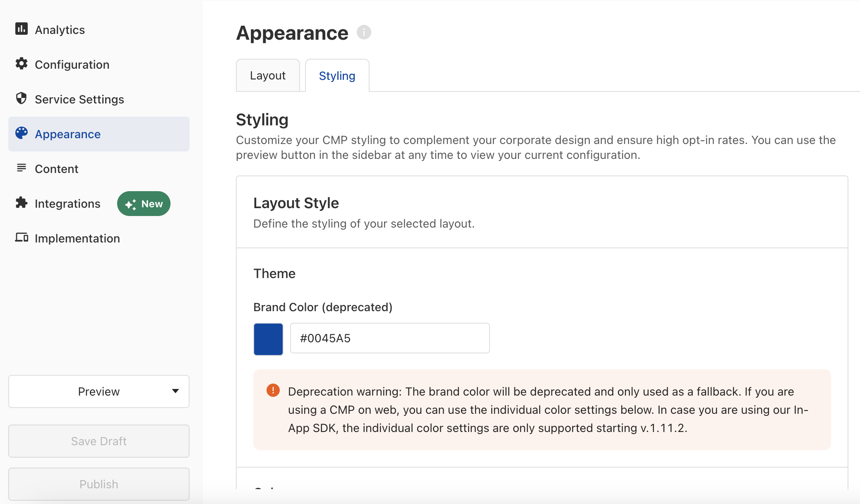Click the Publish button
Image resolution: width=860 pixels, height=504 pixels.
pyautogui.click(x=98, y=484)
